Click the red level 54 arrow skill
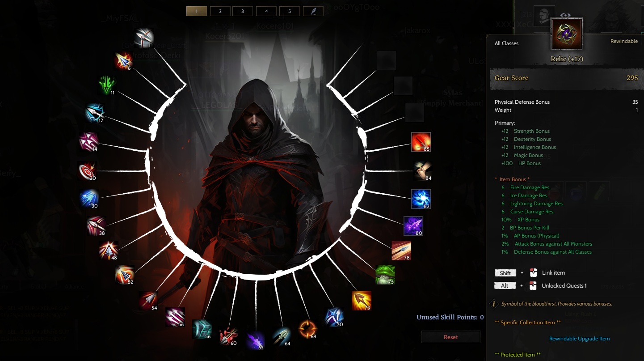Viewport: 644px width, 361px height. (148, 301)
